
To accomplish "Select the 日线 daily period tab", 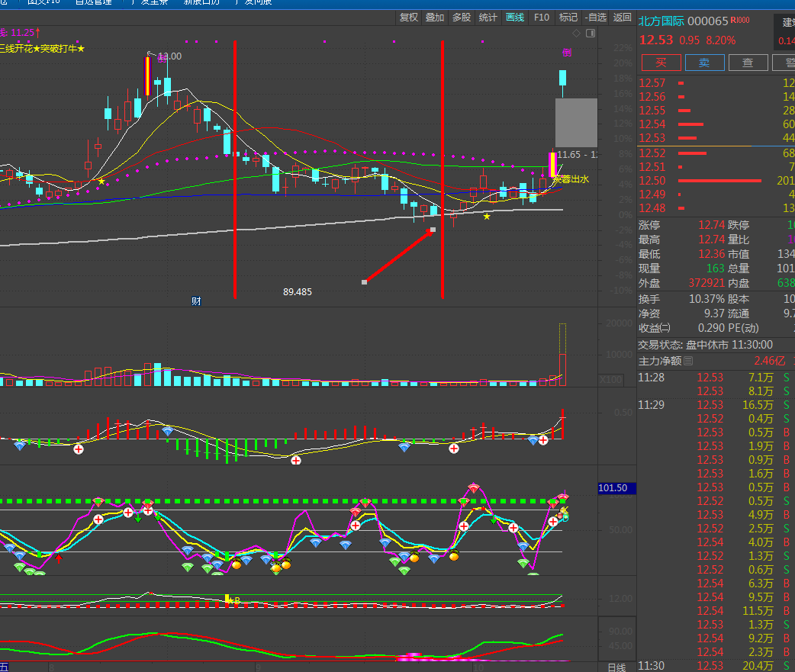I will pos(617,667).
